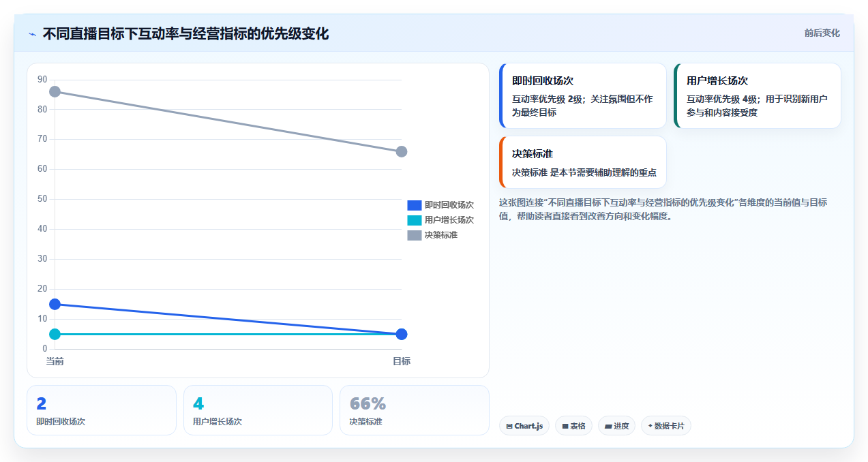Open the 即时回收场次 info card
This screenshot has width=868, height=462.
tap(583, 96)
